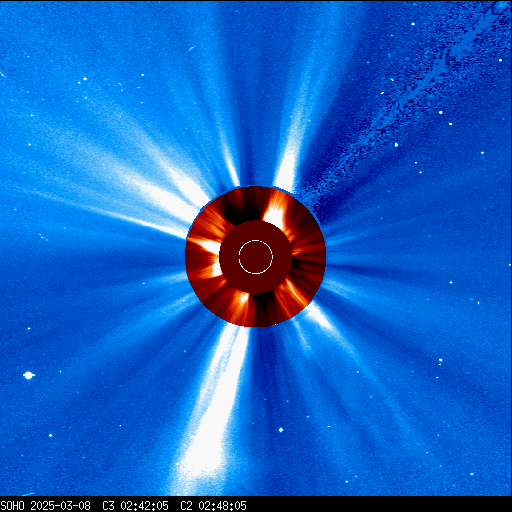Click the bright star in the upper-left region
The image size is (512, 512).
pyautogui.click(x=85, y=79)
